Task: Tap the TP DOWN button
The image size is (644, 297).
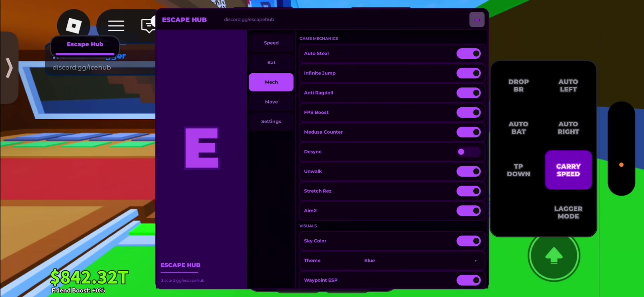Action: (x=519, y=170)
